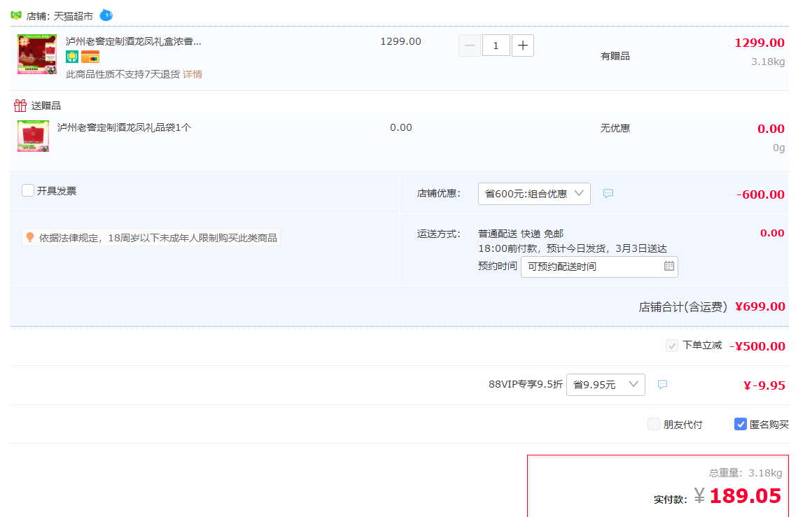Image resolution: width=812 pixels, height=517 pixels.
Task: Expand the 省600元:组合优惠 dropdown
Action: pyautogui.click(x=534, y=194)
